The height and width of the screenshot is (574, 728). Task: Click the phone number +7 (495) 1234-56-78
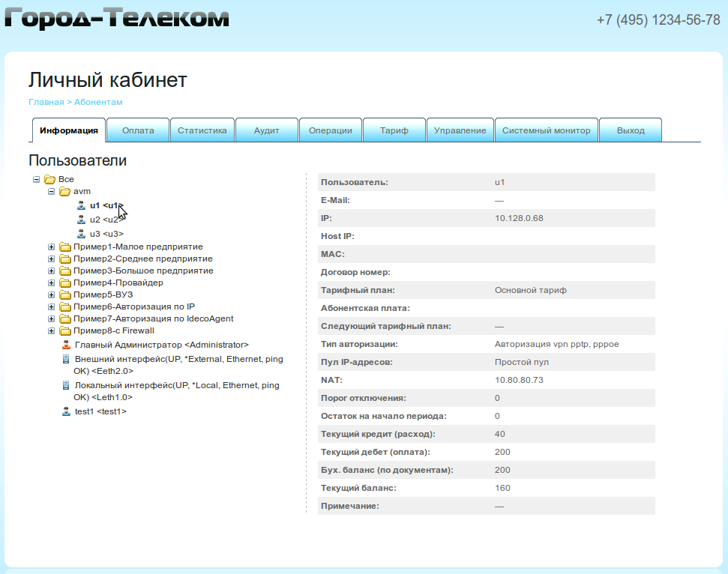[658, 20]
